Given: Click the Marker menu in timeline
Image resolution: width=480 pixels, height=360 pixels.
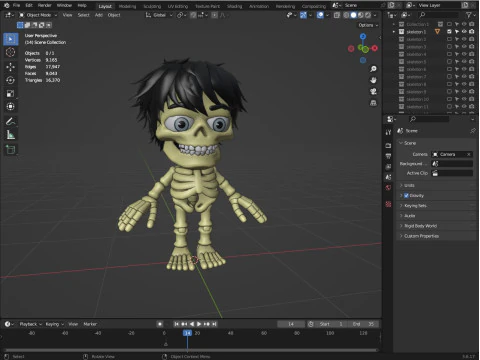Looking at the screenshot, I should pyautogui.click(x=90, y=324).
